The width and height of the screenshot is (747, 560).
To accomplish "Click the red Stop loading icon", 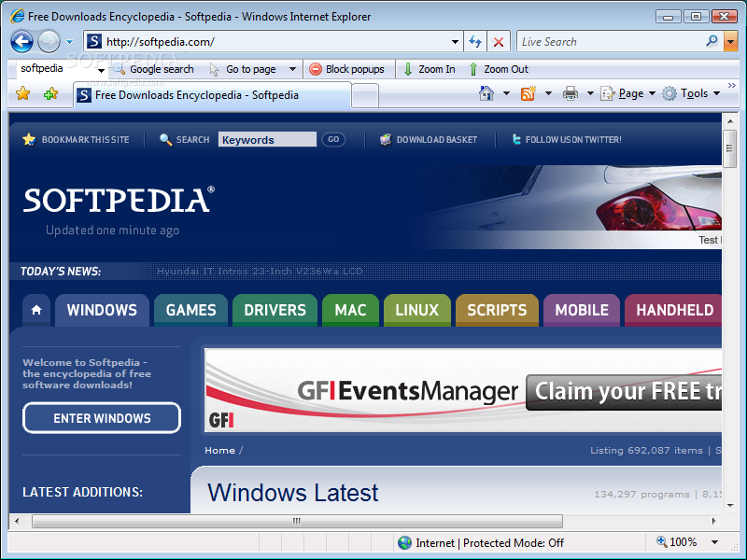I will tap(499, 42).
